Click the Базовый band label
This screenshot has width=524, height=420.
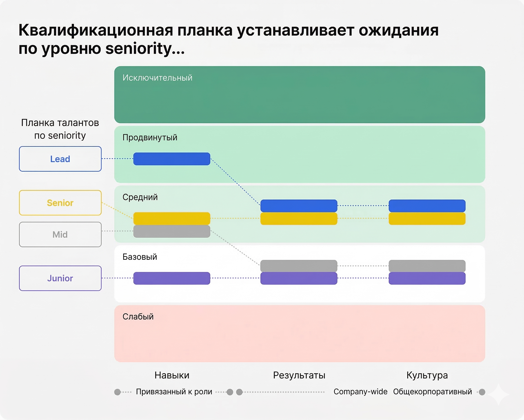coord(140,257)
